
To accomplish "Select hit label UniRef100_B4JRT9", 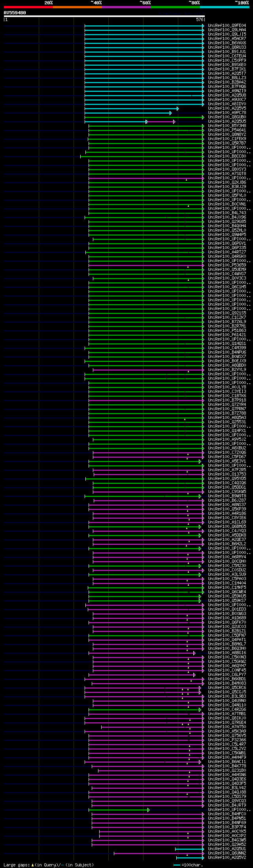I will click(227, 805).
